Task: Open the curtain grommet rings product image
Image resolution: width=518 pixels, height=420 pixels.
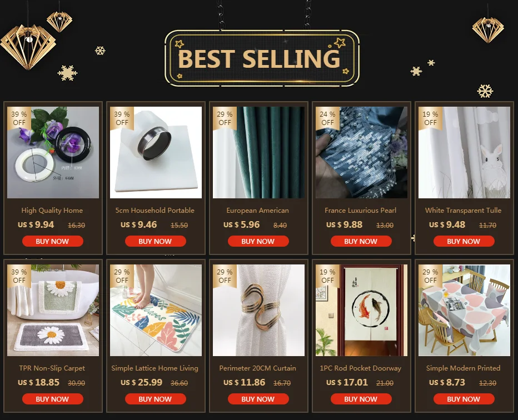Action: click(x=53, y=152)
